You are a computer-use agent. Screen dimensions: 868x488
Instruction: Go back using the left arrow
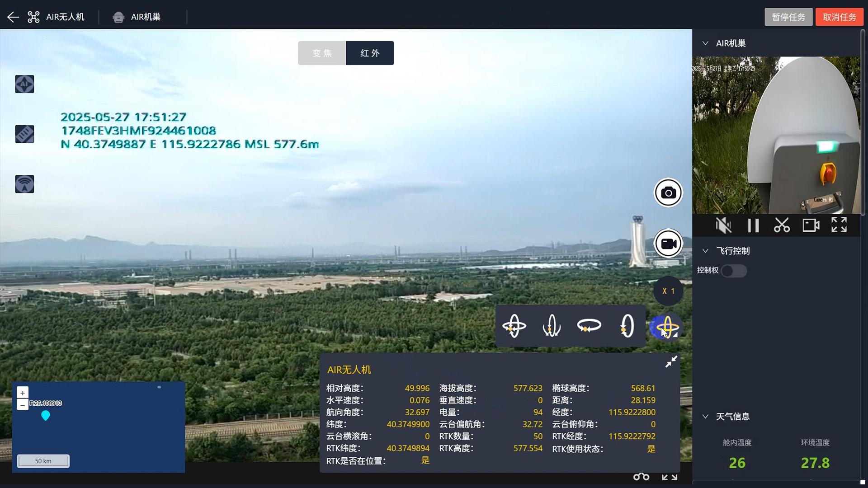click(13, 17)
